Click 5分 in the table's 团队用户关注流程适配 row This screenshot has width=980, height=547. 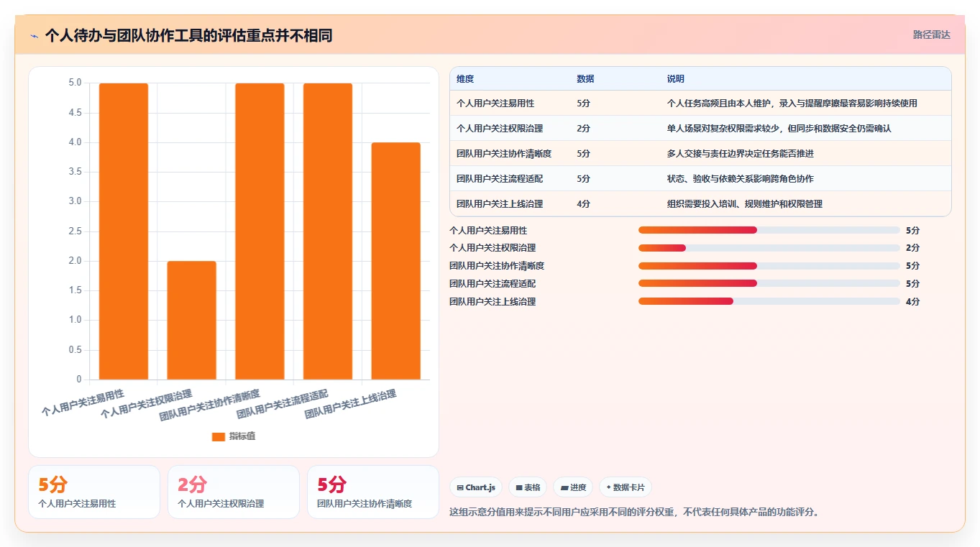(583, 179)
